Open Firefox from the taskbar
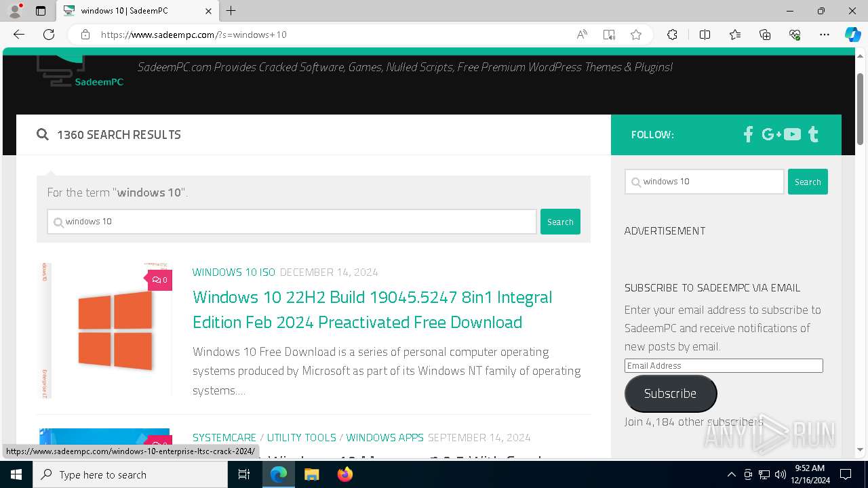Image resolution: width=868 pixels, height=488 pixels. pyautogui.click(x=344, y=474)
